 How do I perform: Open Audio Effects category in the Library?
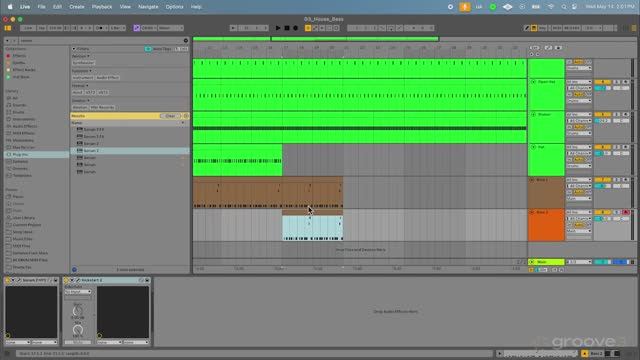pyautogui.click(x=24, y=126)
